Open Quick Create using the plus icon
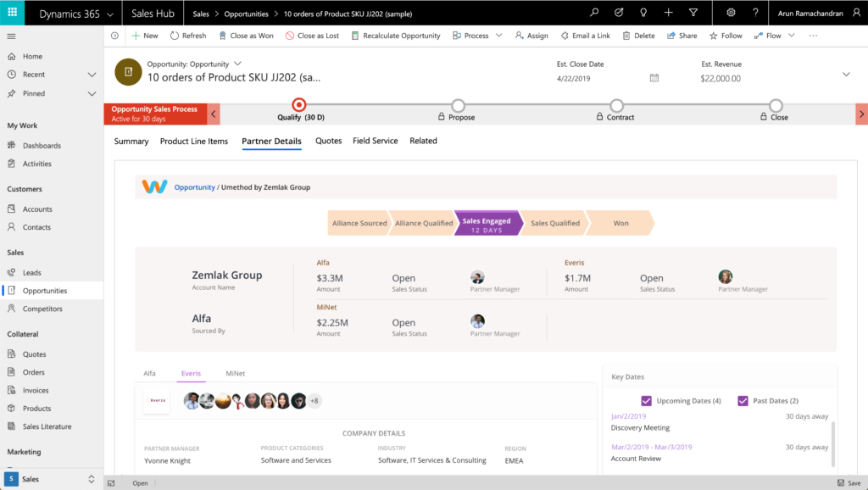The height and width of the screenshot is (490, 868). coord(668,13)
